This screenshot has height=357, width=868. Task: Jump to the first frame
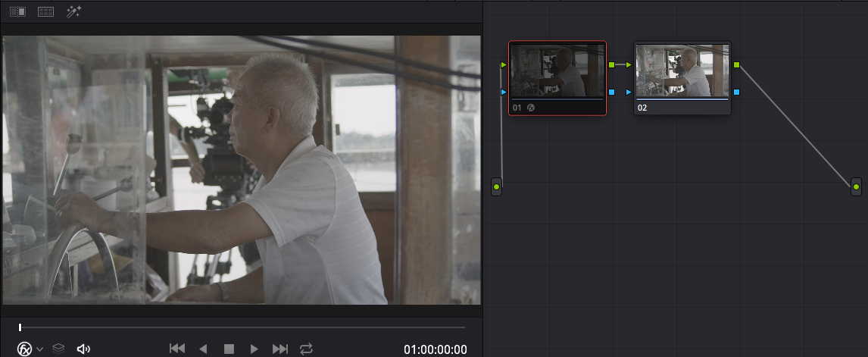(x=177, y=349)
